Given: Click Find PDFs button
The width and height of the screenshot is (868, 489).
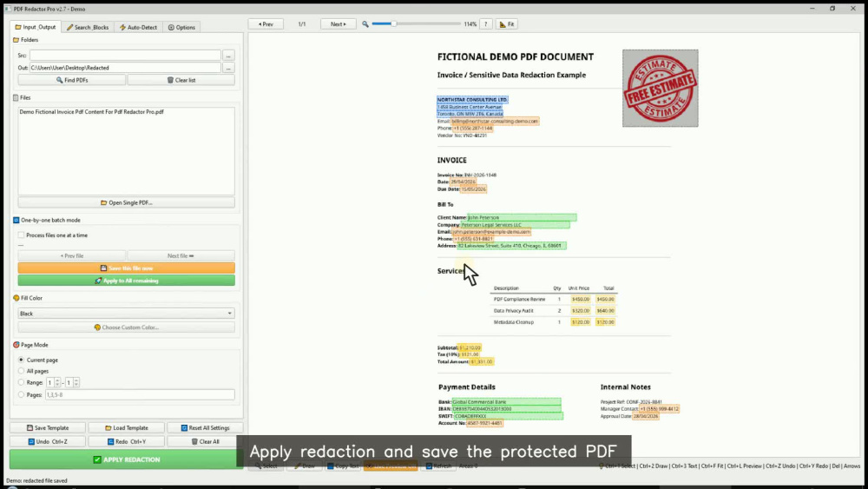Looking at the screenshot, I should [72, 80].
